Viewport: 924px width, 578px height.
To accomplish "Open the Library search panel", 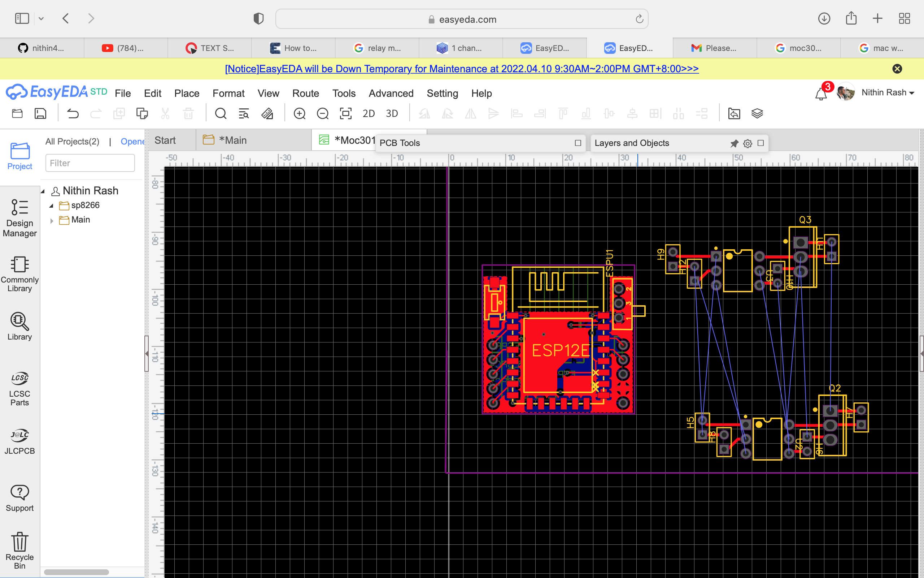I will [19, 326].
